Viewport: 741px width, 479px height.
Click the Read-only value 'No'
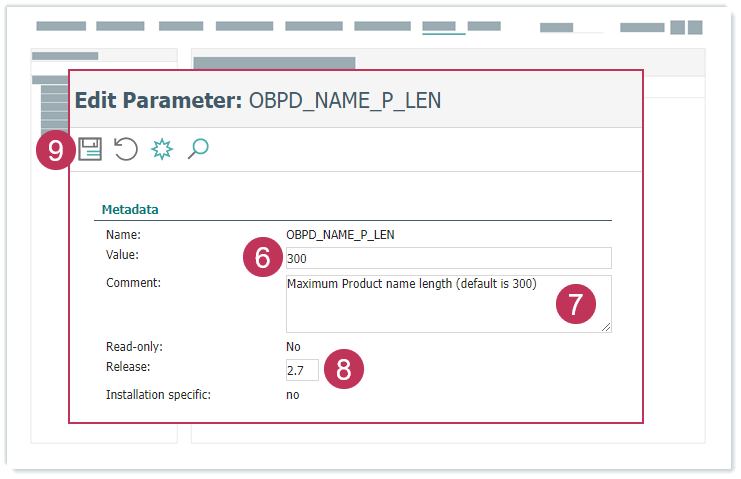[x=293, y=347]
